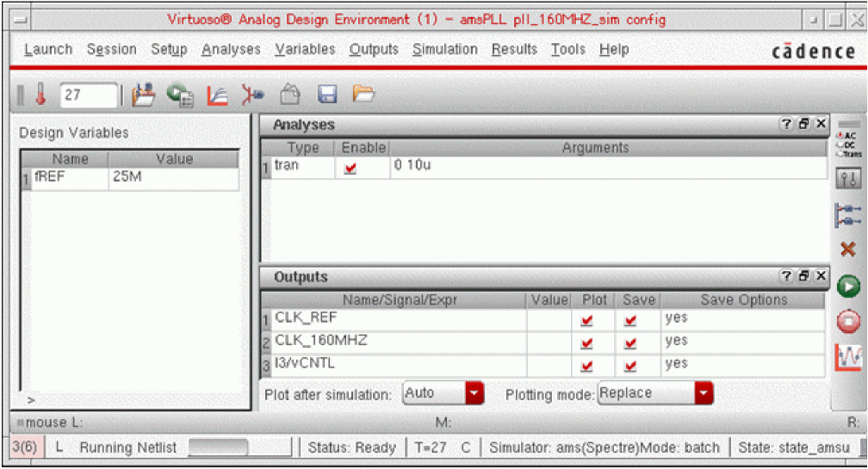Select the 25M value cell for fREF

(x=174, y=178)
